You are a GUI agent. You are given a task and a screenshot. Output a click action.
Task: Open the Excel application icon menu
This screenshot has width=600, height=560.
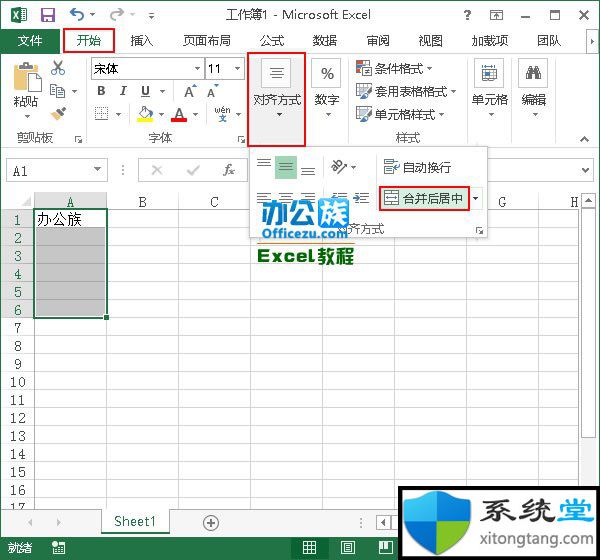pos(19,15)
